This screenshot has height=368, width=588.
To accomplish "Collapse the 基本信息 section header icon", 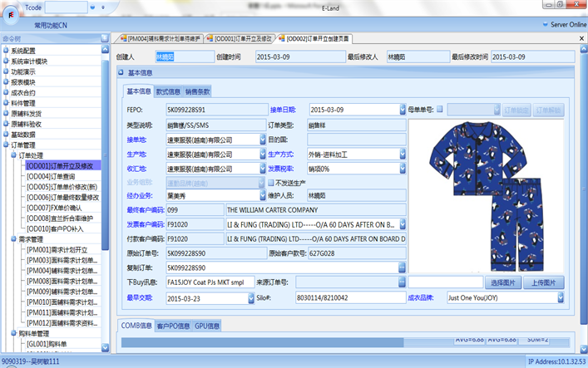I will (121, 74).
